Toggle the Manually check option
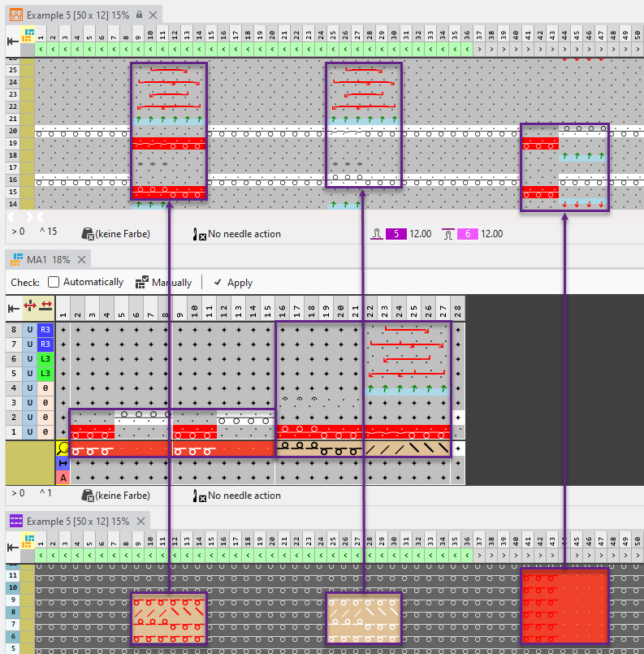This screenshot has height=654, width=644. pos(141,283)
